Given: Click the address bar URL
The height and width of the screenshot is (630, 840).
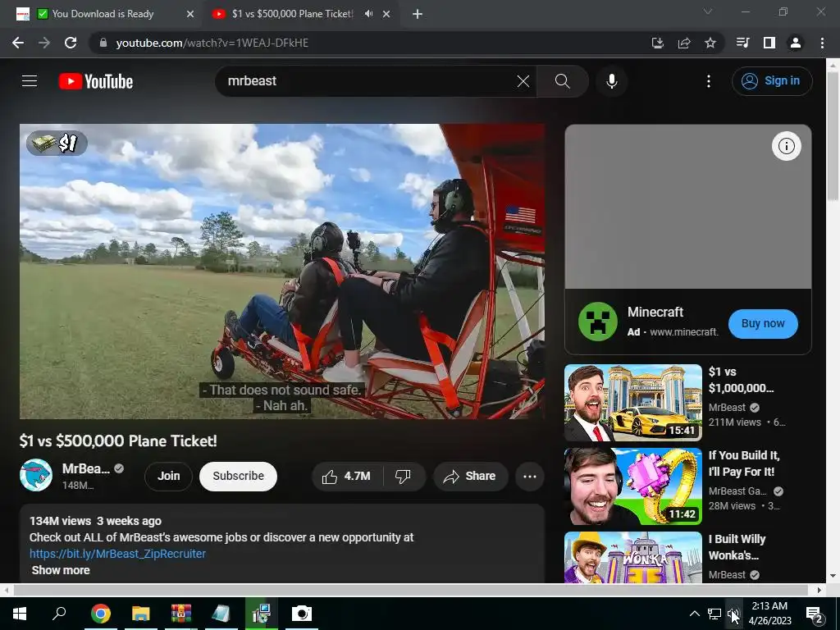Looking at the screenshot, I should 212,43.
